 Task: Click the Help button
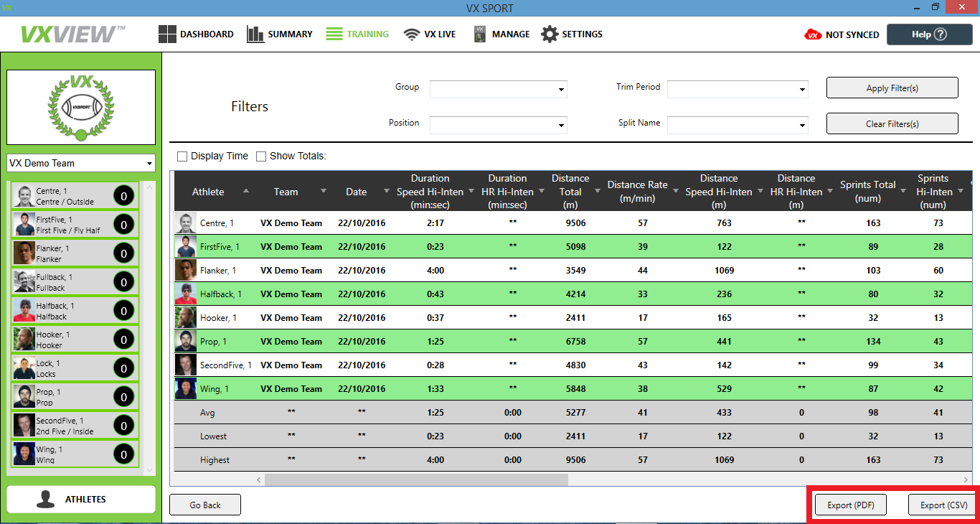(929, 34)
